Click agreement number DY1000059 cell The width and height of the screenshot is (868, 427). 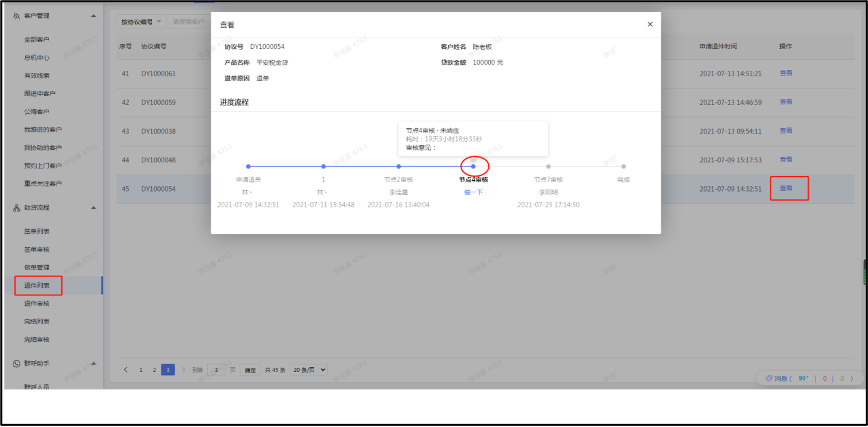158,102
